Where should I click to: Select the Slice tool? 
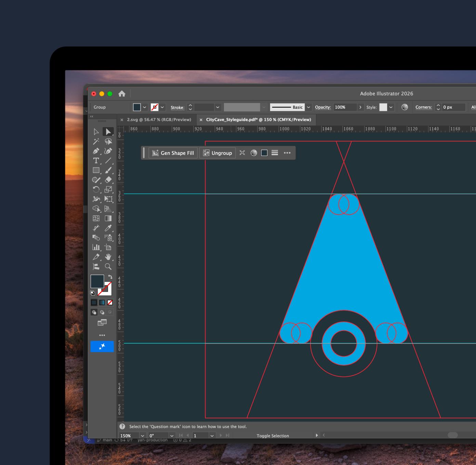click(x=96, y=257)
